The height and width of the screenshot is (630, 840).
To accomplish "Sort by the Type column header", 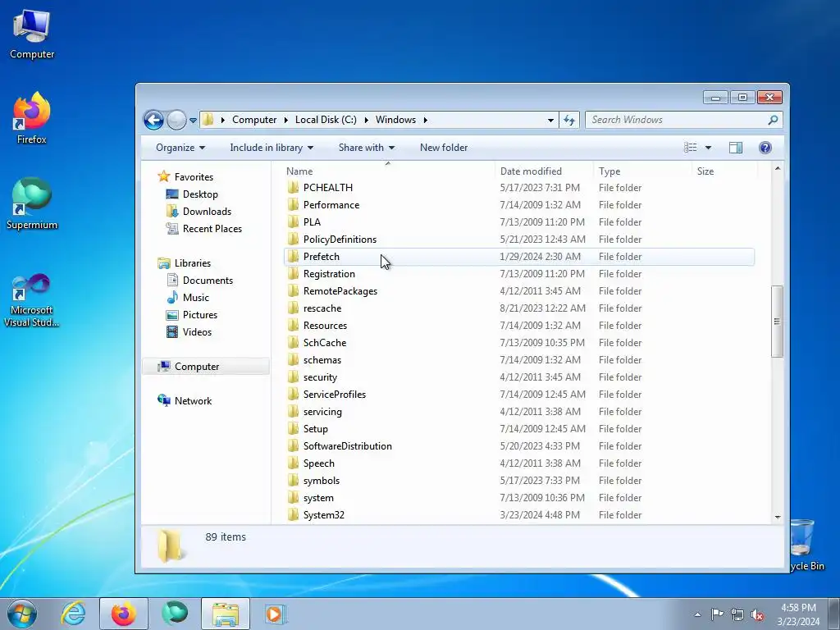I will point(643,171).
